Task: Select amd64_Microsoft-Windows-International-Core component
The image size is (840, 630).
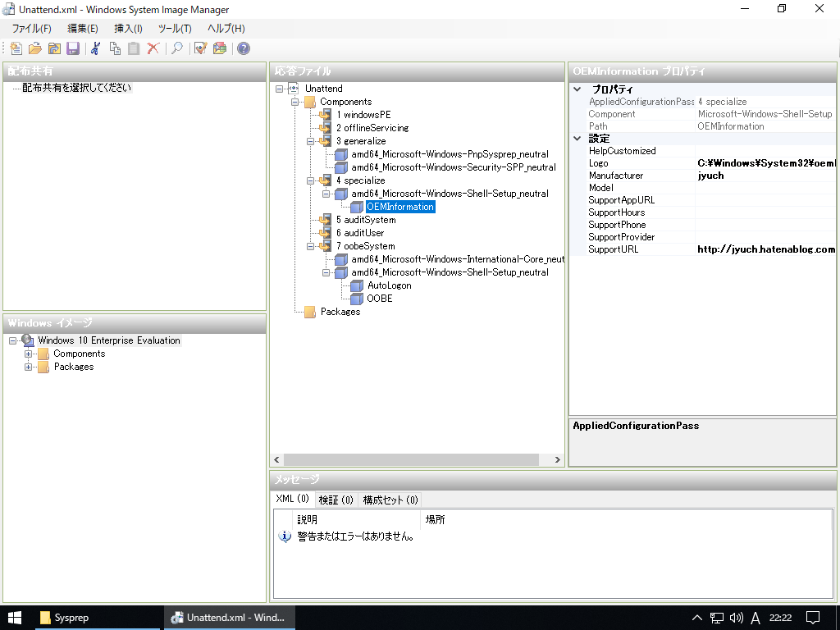Action: click(458, 259)
